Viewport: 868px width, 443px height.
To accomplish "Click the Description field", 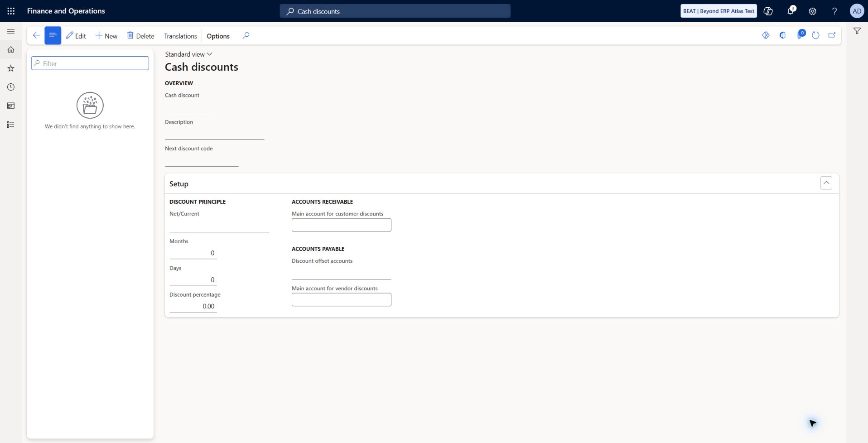I will 215,134.
